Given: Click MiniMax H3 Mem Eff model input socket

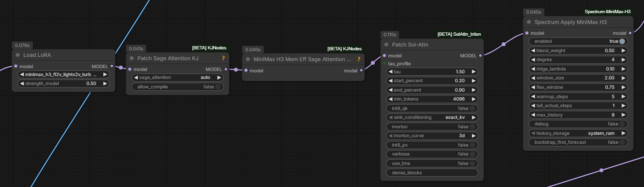Looking at the screenshot, I should coord(246,70).
